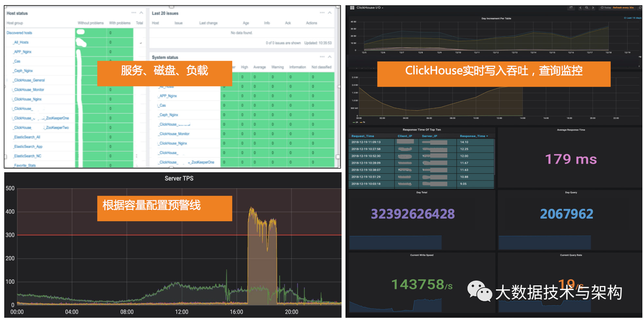Click the 32392626428 Day Total value
Screen dimensions: 644x321
pos(413,214)
